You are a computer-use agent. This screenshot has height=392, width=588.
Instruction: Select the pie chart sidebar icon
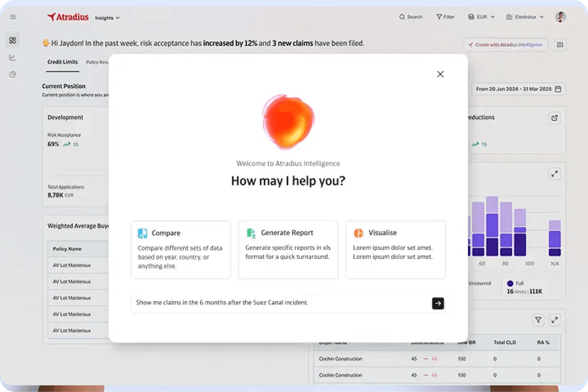(12, 74)
